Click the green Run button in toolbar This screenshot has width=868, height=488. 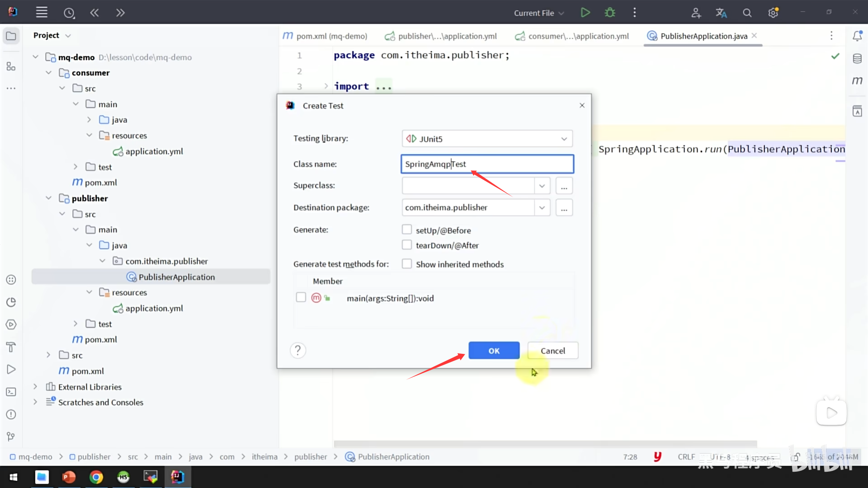585,13
